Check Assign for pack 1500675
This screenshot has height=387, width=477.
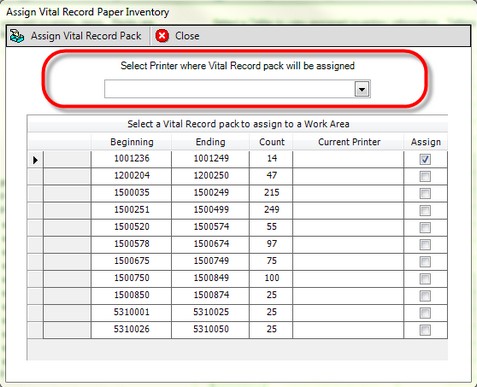click(425, 262)
